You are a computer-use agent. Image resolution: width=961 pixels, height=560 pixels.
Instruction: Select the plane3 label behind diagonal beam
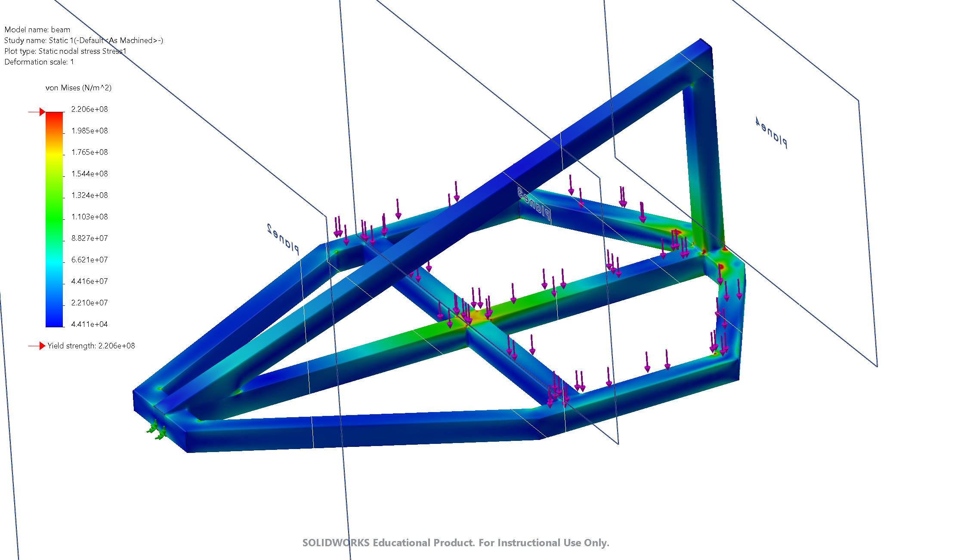coord(534,203)
